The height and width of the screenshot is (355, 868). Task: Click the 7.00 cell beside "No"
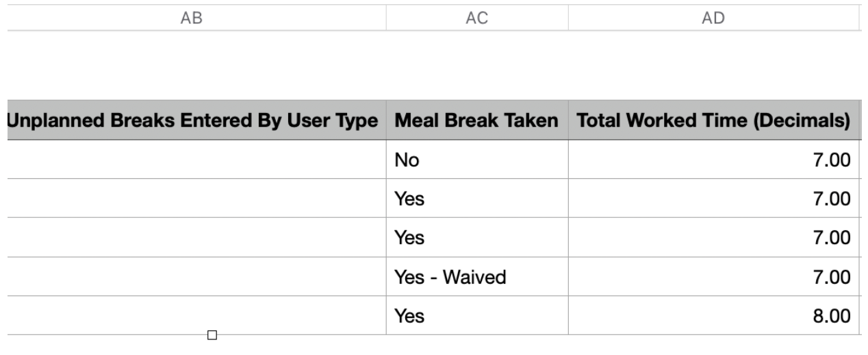click(713, 160)
